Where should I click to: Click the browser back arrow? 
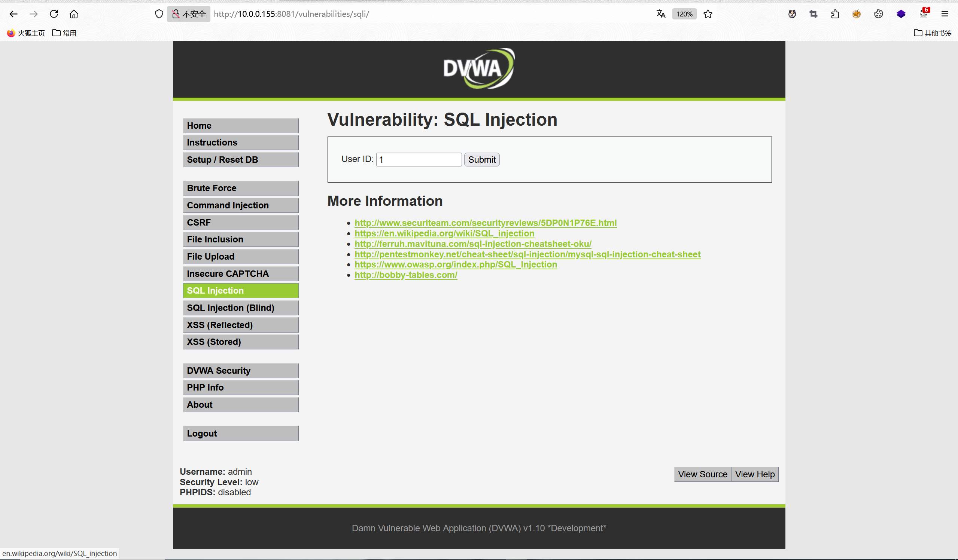pyautogui.click(x=13, y=14)
